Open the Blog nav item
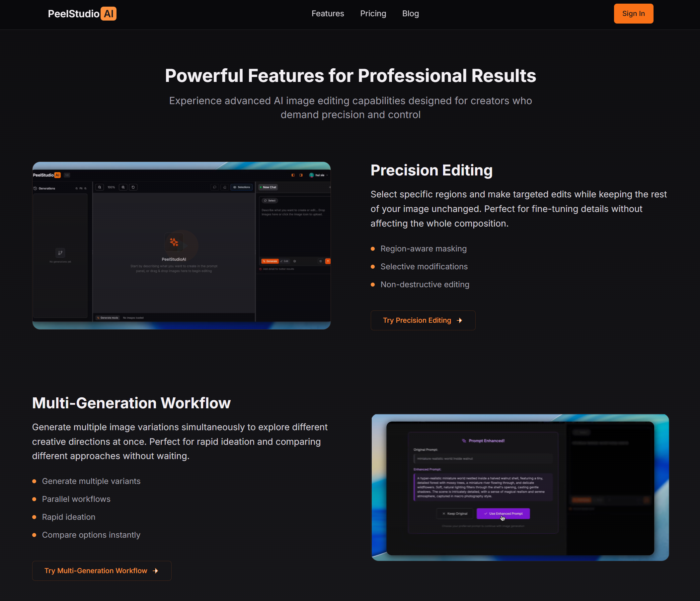 [410, 14]
